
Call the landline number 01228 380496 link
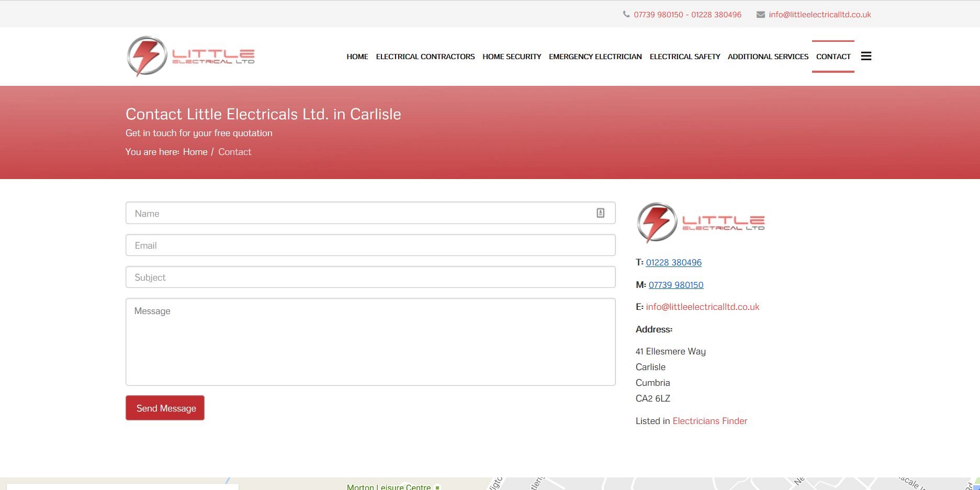pyautogui.click(x=673, y=262)
